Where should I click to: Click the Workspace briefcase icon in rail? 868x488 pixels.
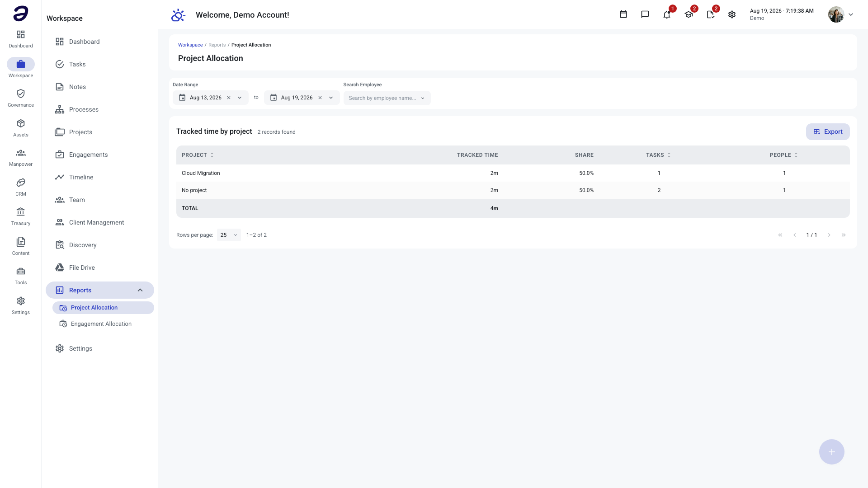click(21, 64)
